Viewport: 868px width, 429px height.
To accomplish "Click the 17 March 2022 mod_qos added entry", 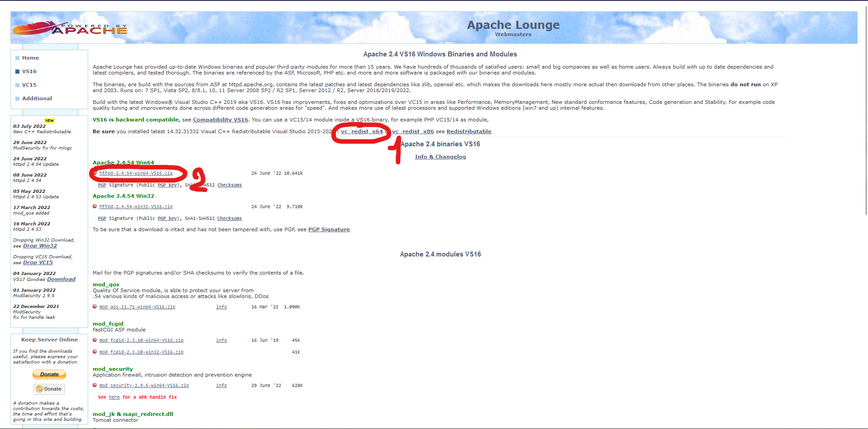I will coord(32,210).
